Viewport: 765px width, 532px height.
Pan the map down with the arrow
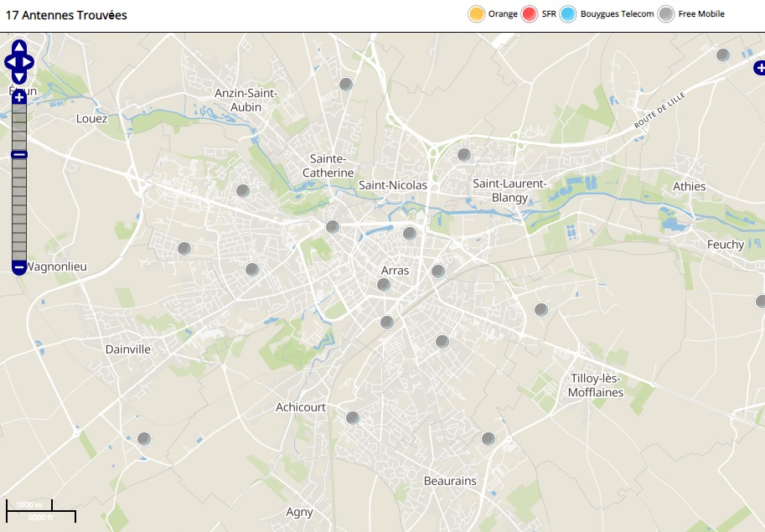click(x=19, y=78)
